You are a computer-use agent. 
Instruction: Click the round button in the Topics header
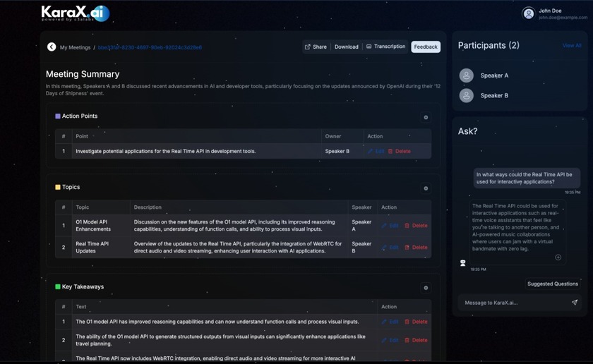426,188
